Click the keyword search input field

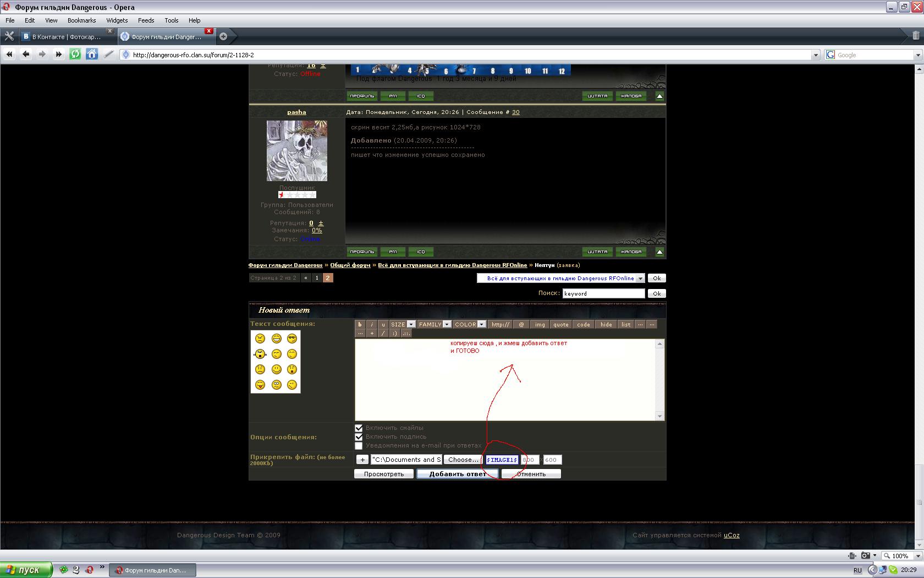pyautogui.click(x=603, y=293)
